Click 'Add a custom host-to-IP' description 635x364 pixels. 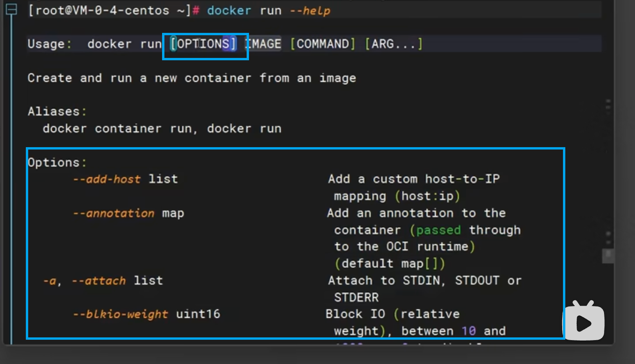pyautogui.click(x=414, y=179)
